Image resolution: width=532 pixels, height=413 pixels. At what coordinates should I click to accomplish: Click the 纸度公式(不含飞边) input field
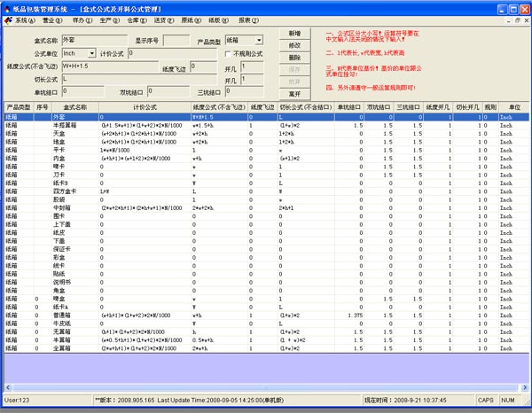coord(110,66)
